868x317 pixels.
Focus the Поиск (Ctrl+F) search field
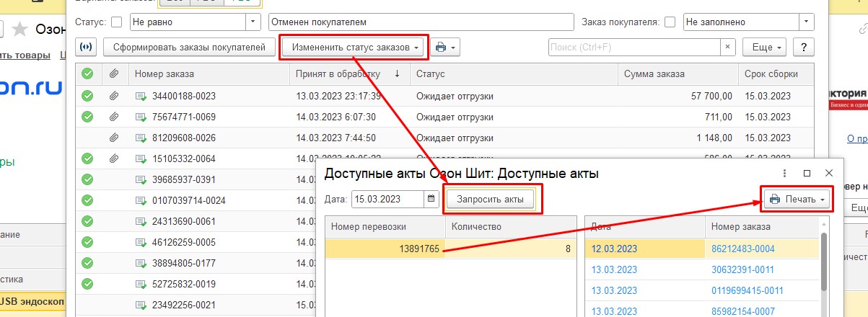click(x=634, y=48)
